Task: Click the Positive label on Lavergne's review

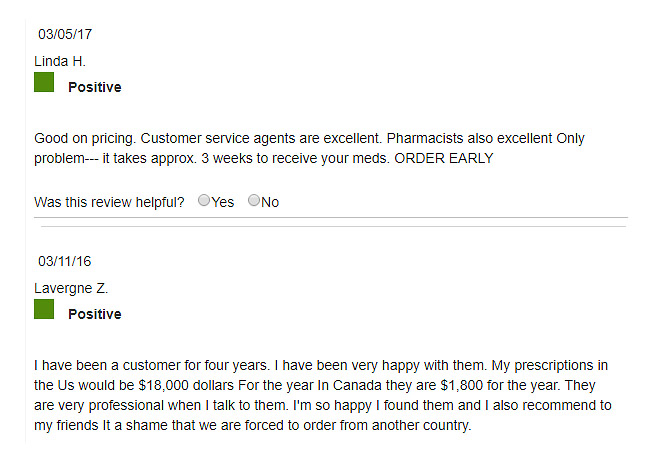Action: [95, 314]
